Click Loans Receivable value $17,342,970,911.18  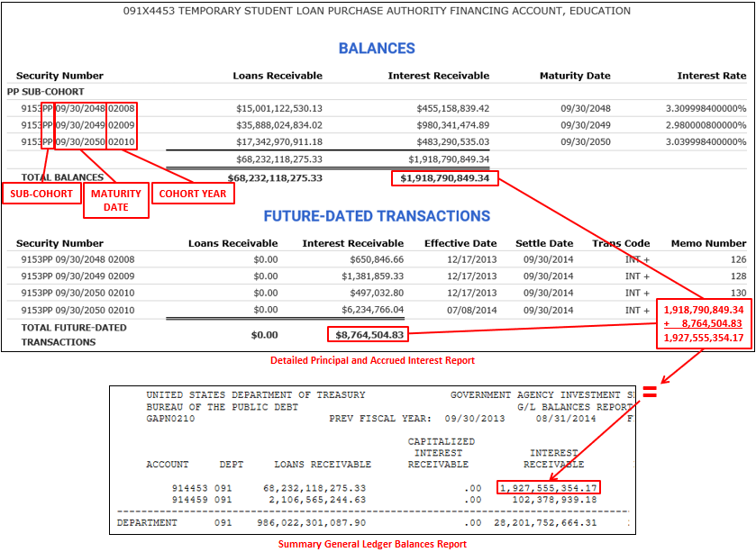tap(279, 142)
